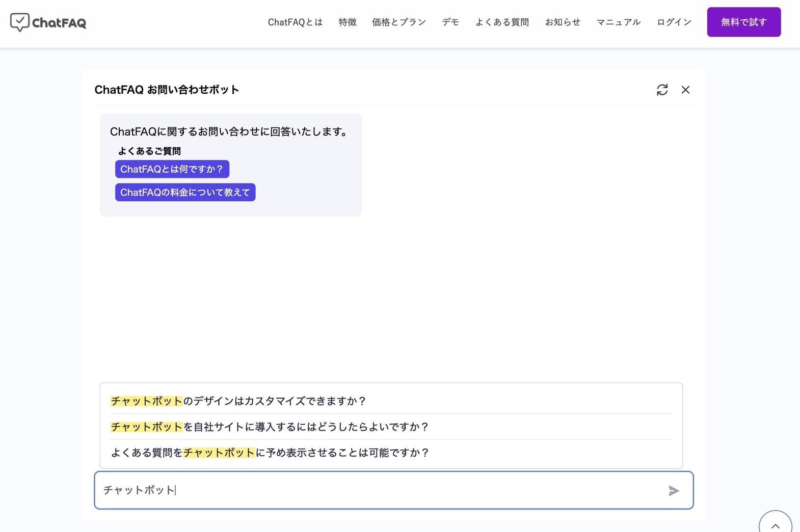Viewport: 800px width, 532px height.
Task: Choose the ChatFAQとは何ですか？ quick question
Action: [172, 169]
